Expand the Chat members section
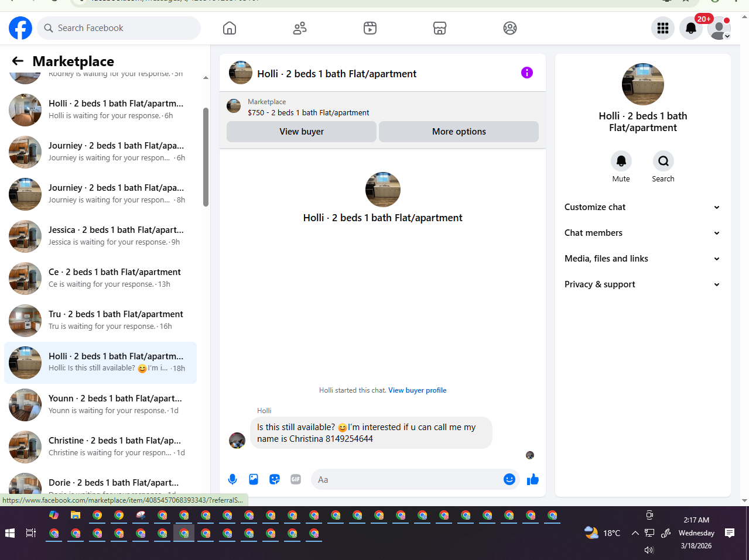Screen dimensions: 749x560 (642, 233)
